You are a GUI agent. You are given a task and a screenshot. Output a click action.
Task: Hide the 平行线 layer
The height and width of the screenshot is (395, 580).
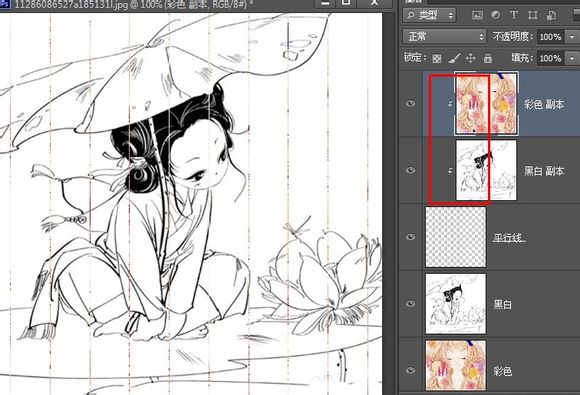(410, 237)
